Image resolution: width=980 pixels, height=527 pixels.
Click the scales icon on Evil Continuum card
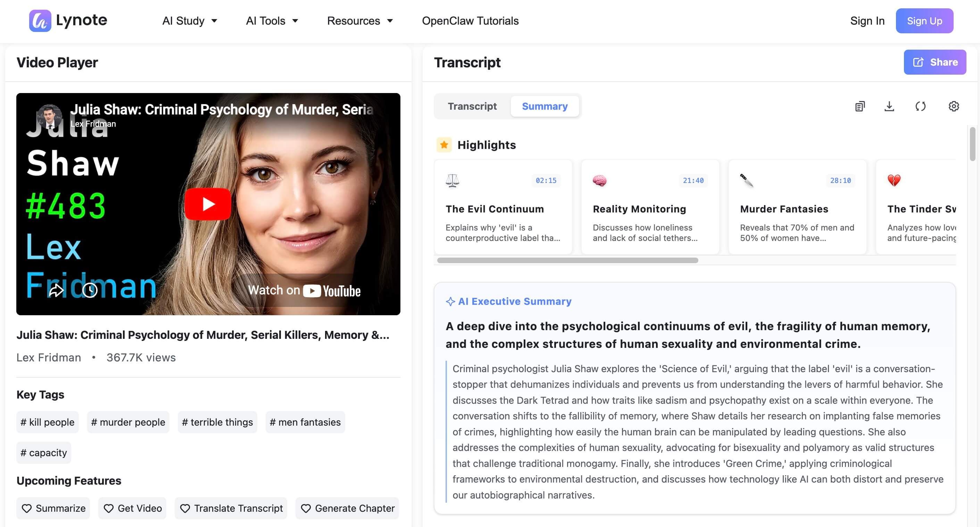pyautogui.click(x=452, y=181)
